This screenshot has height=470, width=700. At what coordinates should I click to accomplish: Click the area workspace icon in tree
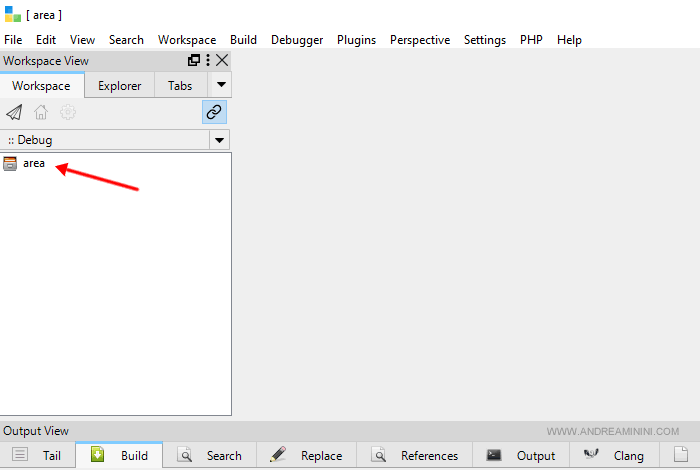[10, 164]
